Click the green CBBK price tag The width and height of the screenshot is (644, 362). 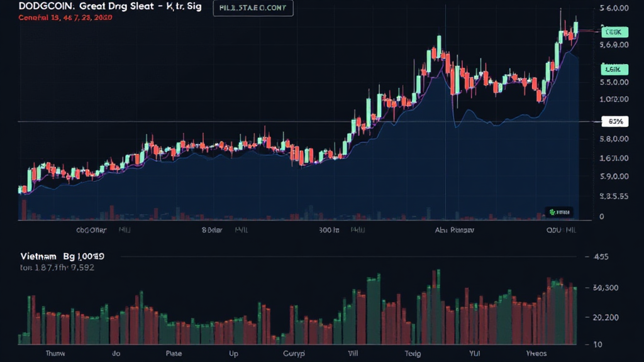coord(611,31)
